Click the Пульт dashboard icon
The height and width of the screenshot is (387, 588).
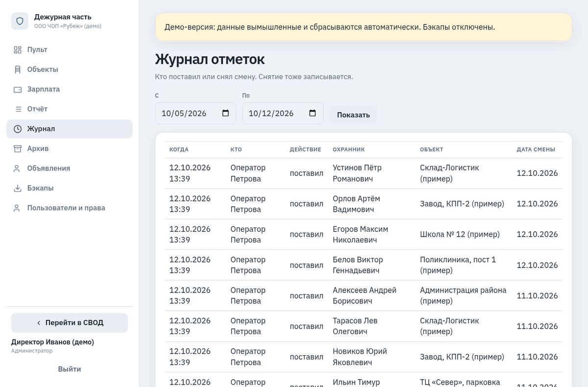coord(18,49)
